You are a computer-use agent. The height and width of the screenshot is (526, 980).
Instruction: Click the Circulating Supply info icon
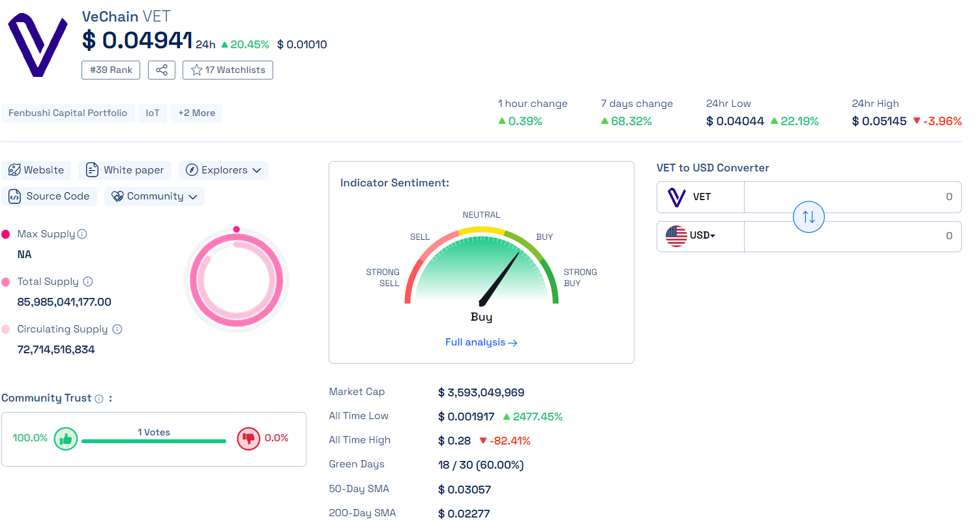[117, 329]
